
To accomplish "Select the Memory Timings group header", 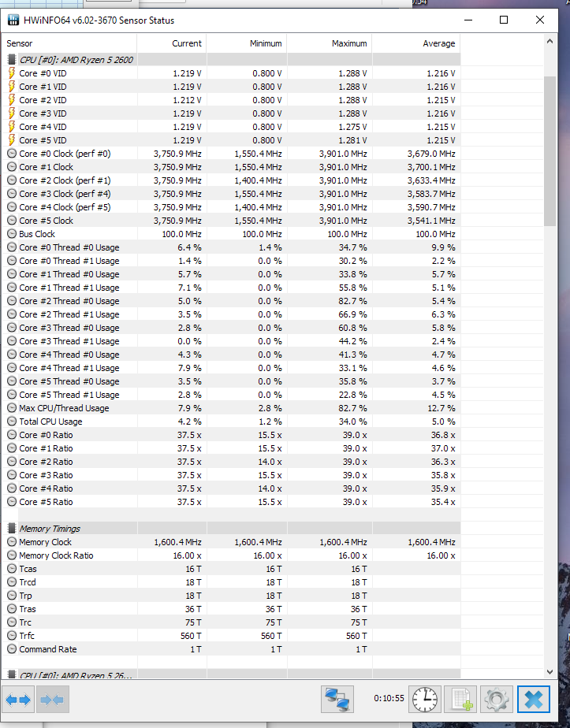I will tap(231, 529).
